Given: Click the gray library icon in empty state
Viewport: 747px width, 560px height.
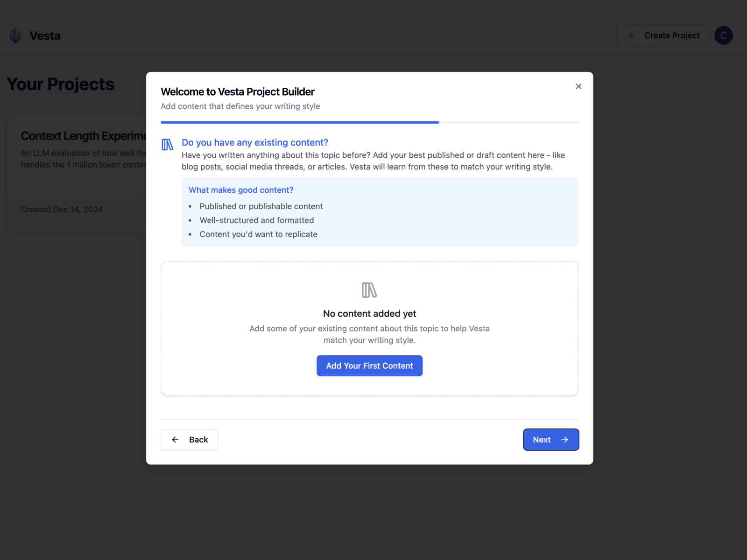Looking at the screenshot, I should tap(369, 290).
